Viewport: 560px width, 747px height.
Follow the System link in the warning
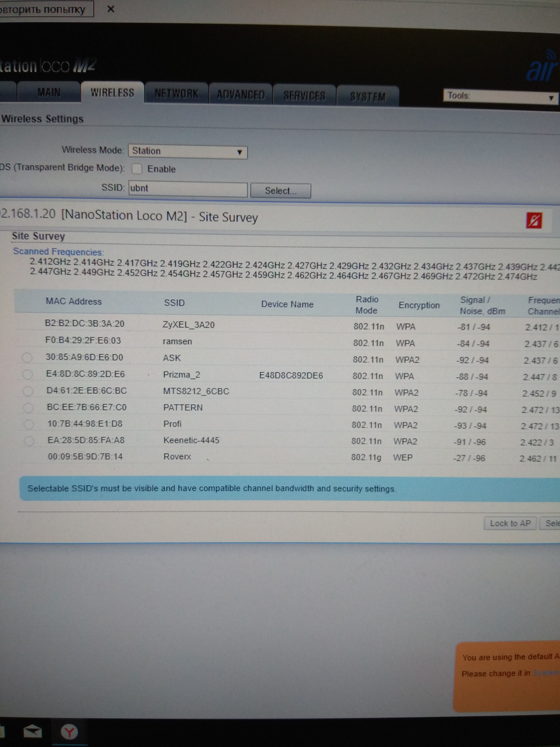[x=546, y=673]
